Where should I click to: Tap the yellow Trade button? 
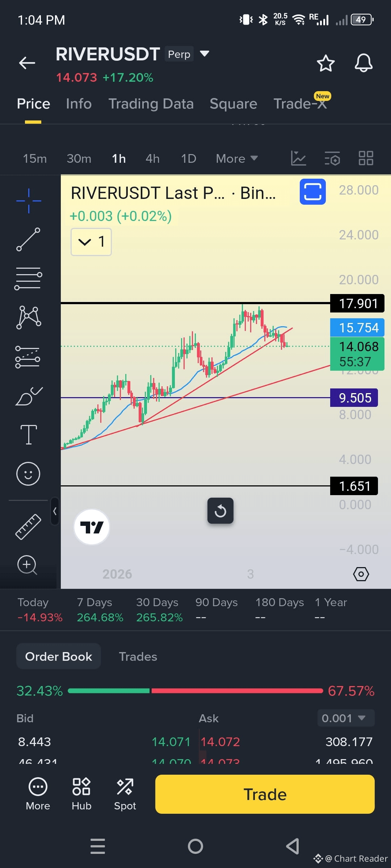[265, 794]
